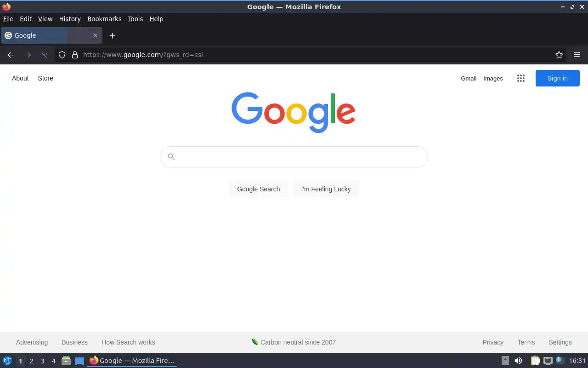Image resolution: width=588 pixels, height=368 pixels.
Task: Open the Store link
Action: tap(45, 78)
